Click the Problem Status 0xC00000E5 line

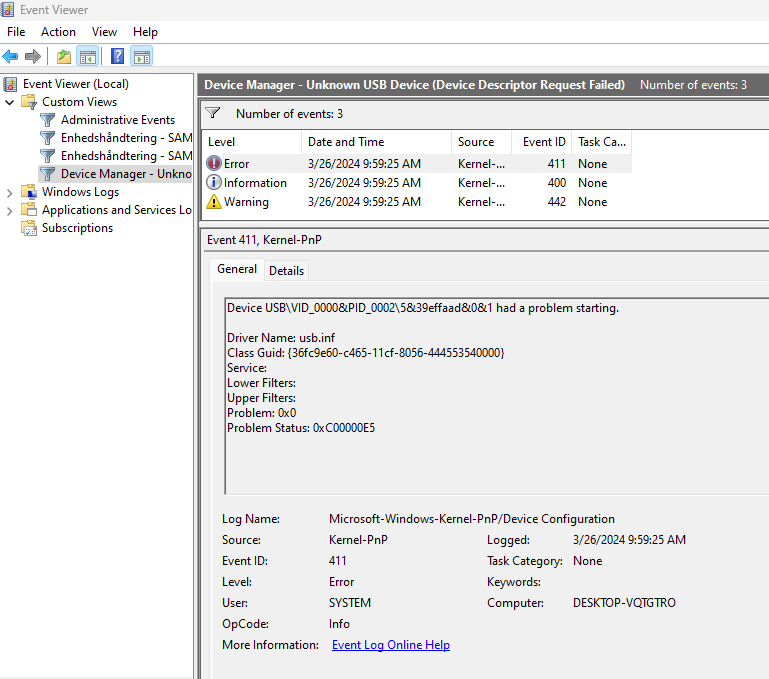point(301,428)
